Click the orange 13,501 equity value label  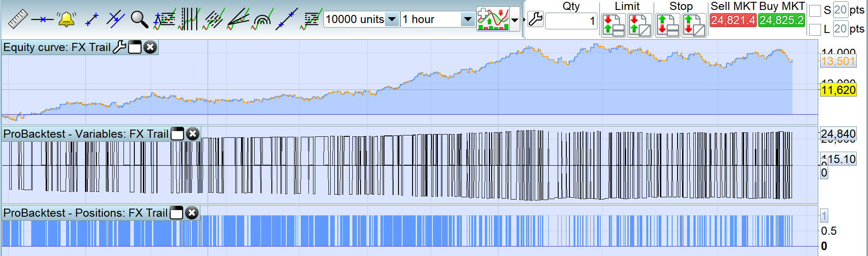click(838, 61)
